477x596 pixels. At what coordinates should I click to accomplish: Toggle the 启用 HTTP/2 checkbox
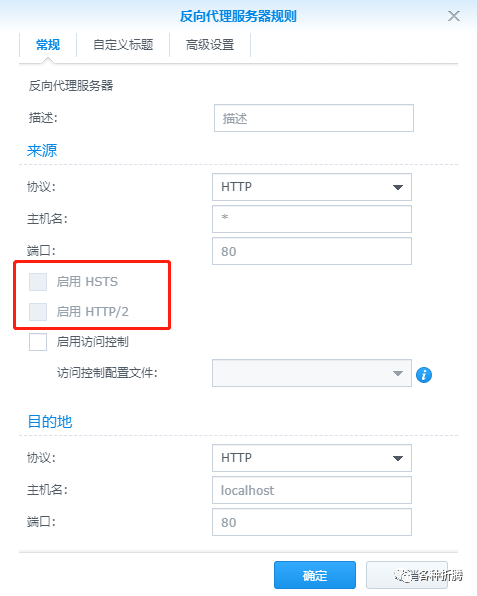[38, 312]
